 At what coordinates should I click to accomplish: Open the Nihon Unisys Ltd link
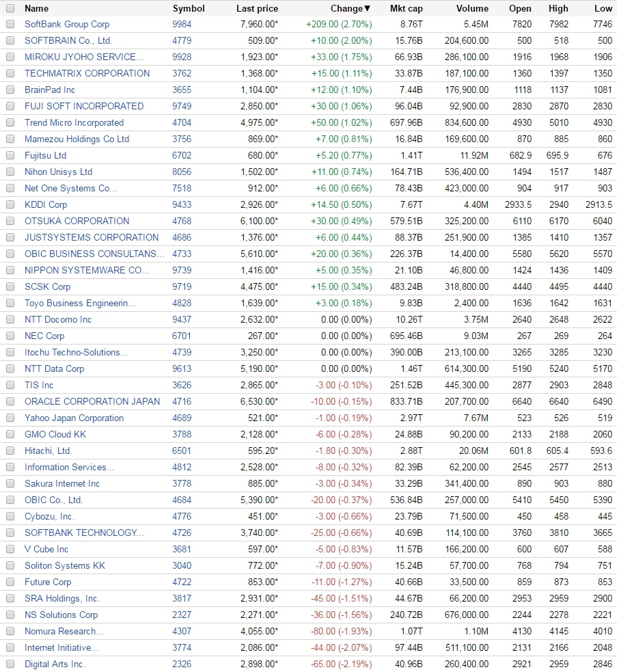tap(58, 172)
